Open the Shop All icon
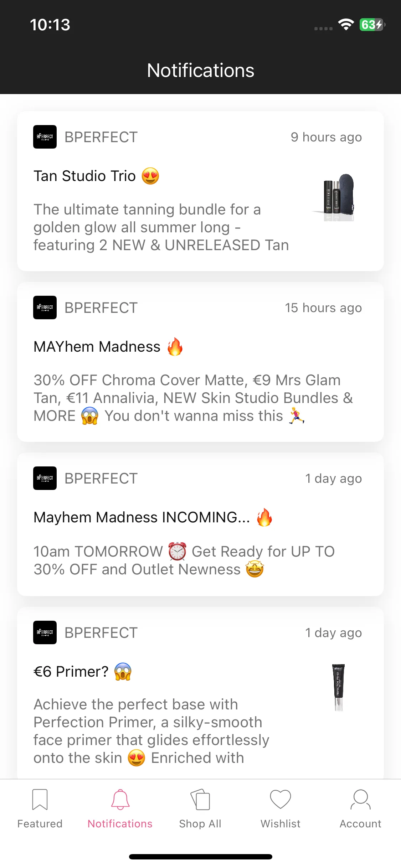 (x=200, y=800)
